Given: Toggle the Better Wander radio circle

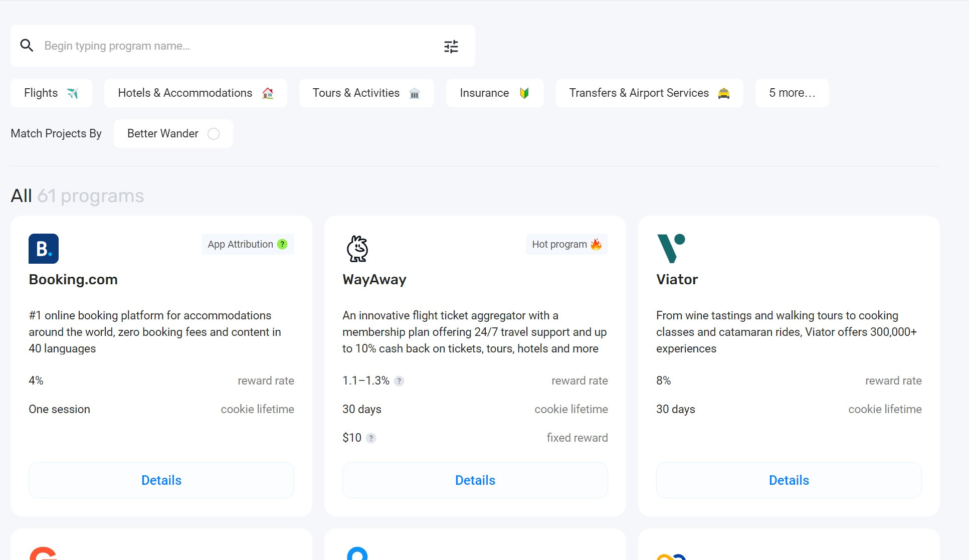Looking at the screenshot, I should pos(214,134).
